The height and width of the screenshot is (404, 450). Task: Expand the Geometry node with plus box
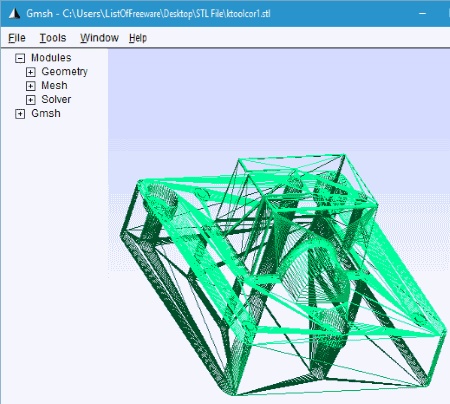coord(31,72)
